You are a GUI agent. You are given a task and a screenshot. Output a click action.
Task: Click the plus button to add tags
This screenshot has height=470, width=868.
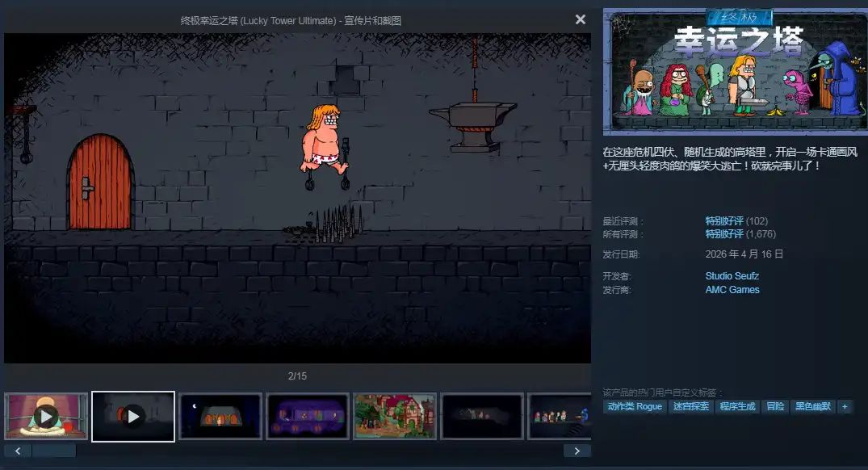pos(845,406)
